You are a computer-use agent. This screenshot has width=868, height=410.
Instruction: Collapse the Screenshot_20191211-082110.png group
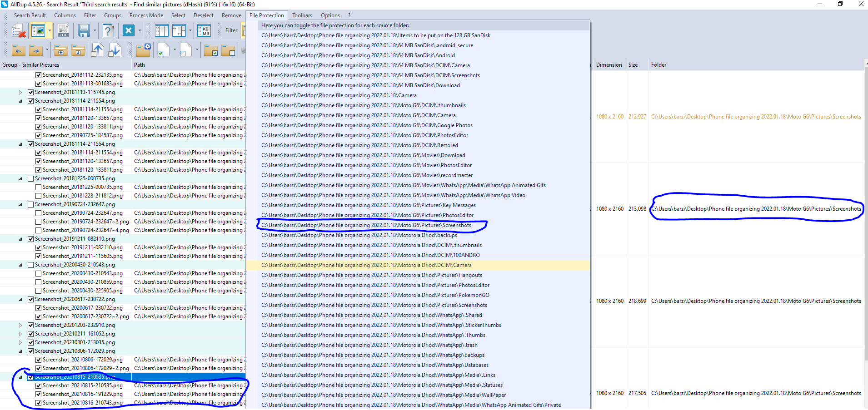(x=20, y=239)
